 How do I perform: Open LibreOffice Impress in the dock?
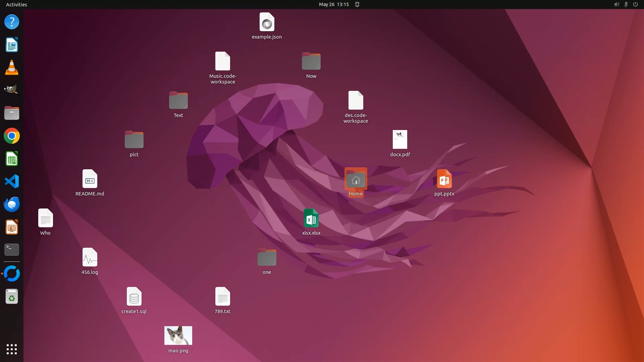tap(12, 227)
